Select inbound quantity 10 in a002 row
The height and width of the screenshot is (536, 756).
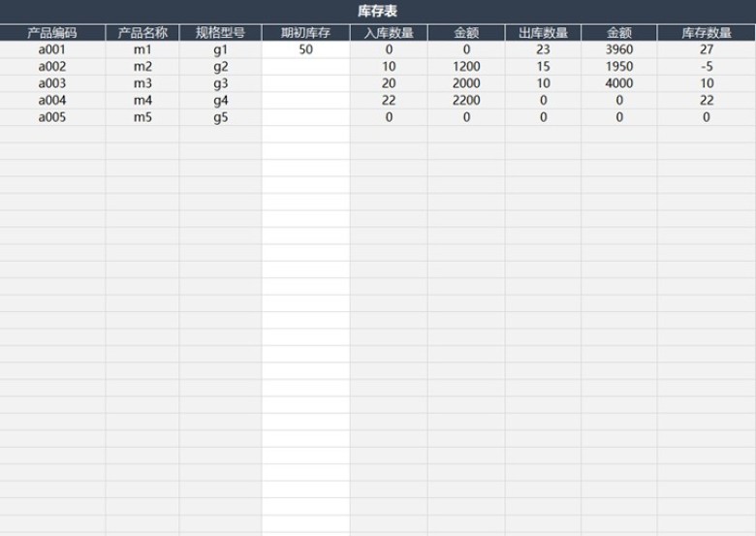tap(389, 67)
